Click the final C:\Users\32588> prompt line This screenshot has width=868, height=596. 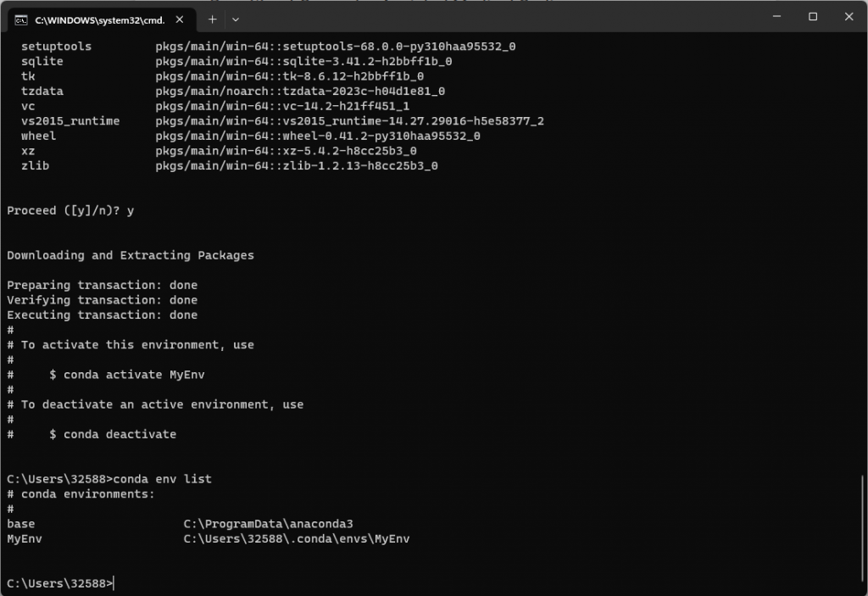pos(60,583)
